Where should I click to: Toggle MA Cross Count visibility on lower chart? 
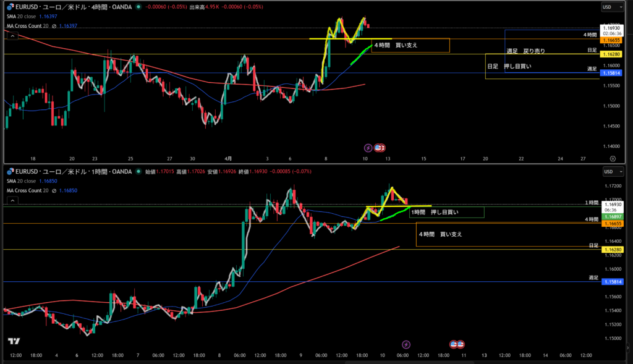[54, 190]
